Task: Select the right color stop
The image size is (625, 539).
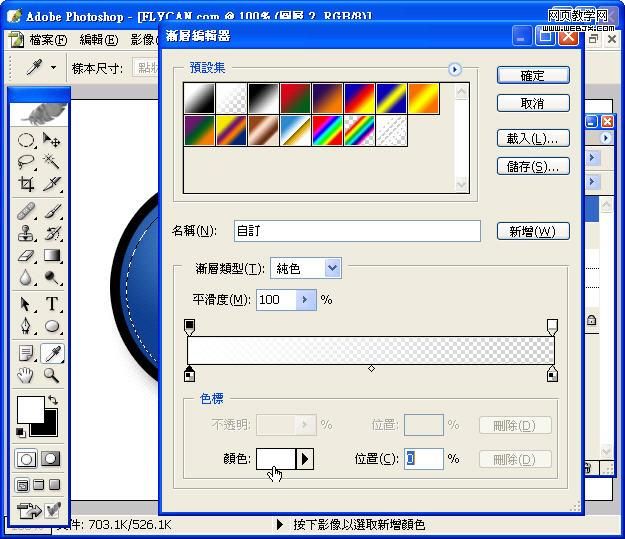Action: pyautogui.click(x=552, y=374)
